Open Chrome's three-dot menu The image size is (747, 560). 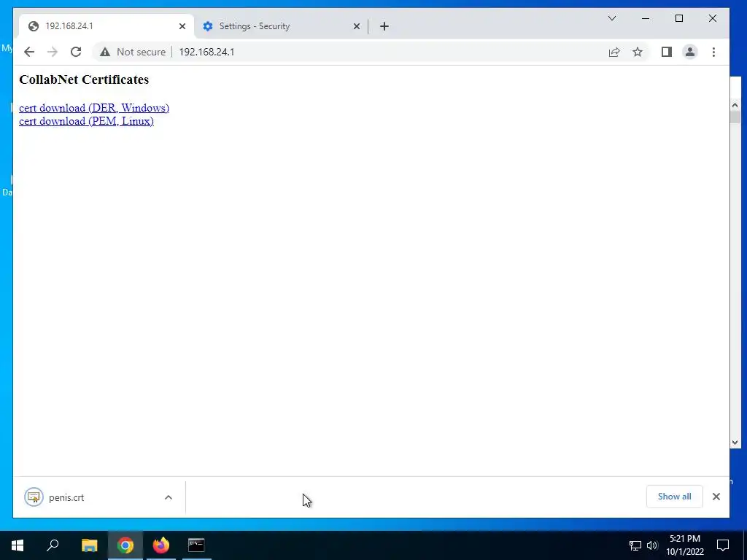coord(713,52)
